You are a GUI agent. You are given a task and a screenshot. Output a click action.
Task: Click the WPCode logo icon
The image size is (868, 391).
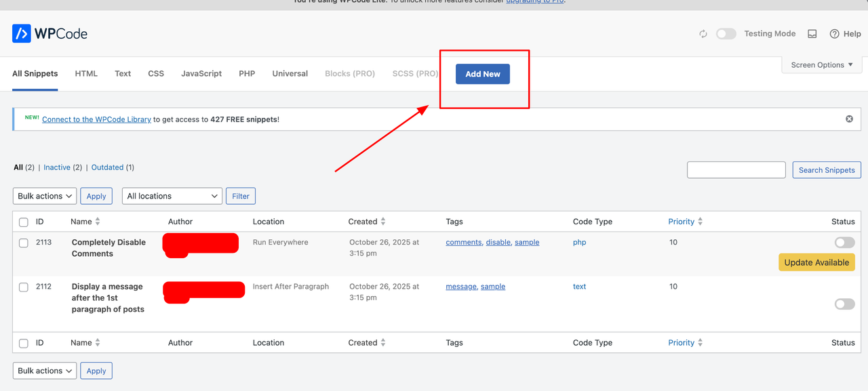22,33
